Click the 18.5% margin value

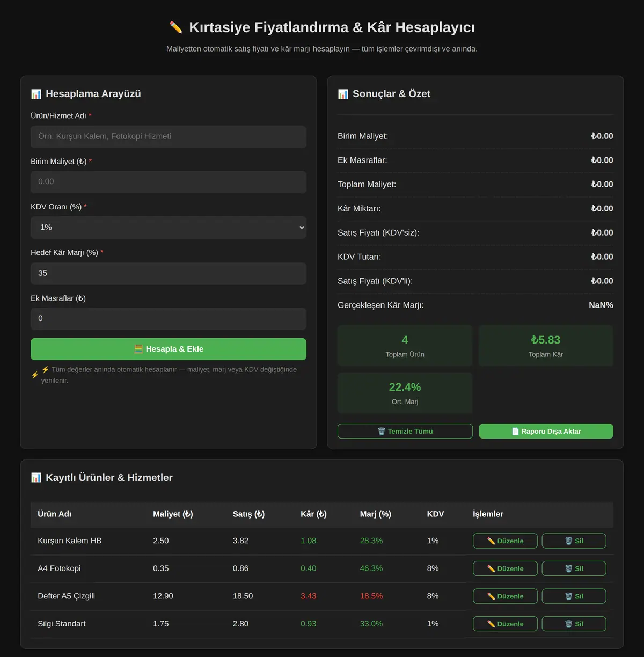(x=371, y=596)
